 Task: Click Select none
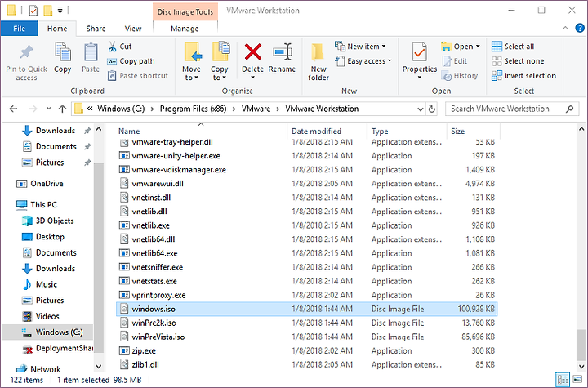tap(518, 61)
